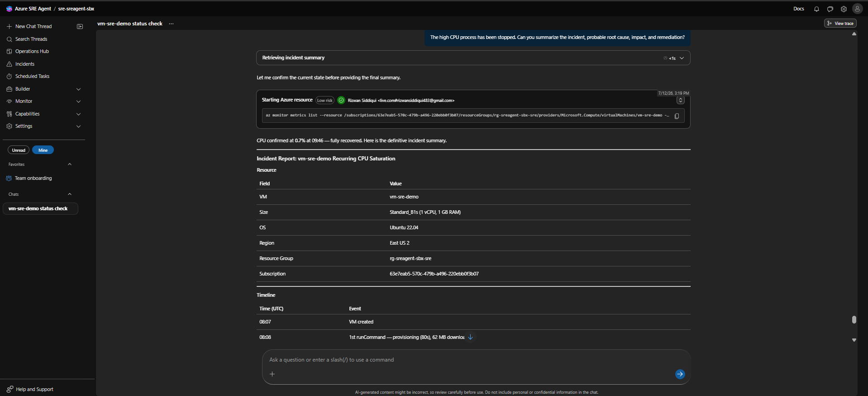Image resolution: width=868 pixels, height=396 pixels.
Task: Toggle the Unread filter pill
Action: 19,150
